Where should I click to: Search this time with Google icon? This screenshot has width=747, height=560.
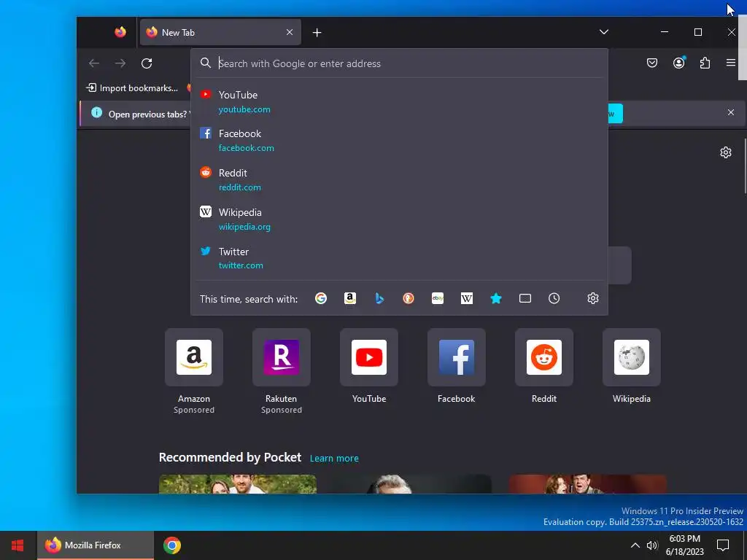point(321,298)
